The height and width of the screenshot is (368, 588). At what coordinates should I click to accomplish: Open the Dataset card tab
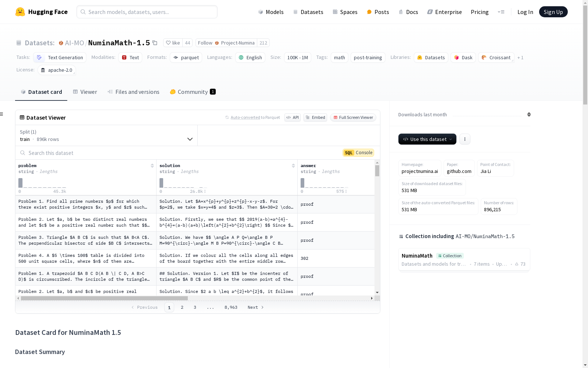point(41,92)
